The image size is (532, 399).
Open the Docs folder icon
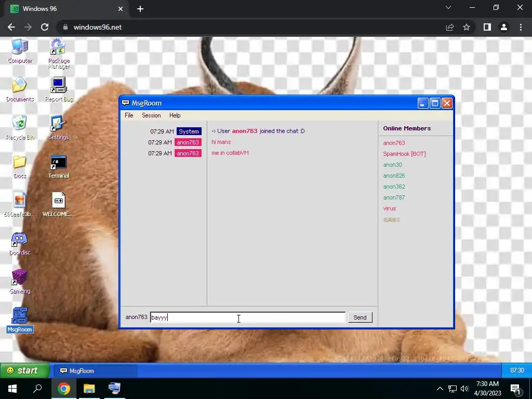[x=20, y=166]
